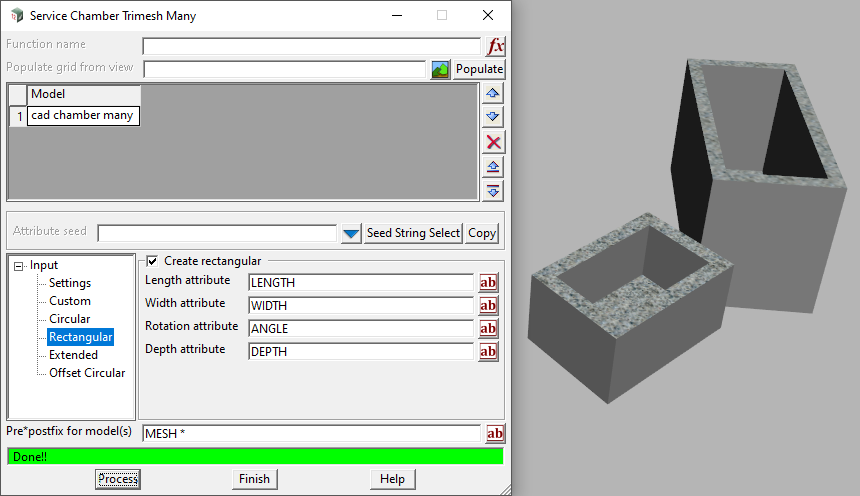Screen dimensions: 860x496
Task: Click the ab icon next to Length attribute
Action: 488,283
